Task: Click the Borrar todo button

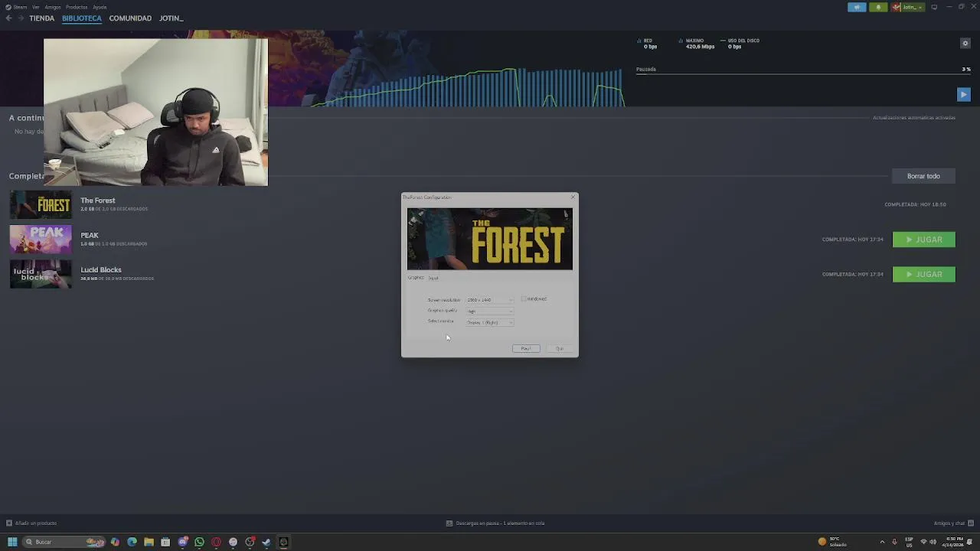Action: tap(923, 176)
